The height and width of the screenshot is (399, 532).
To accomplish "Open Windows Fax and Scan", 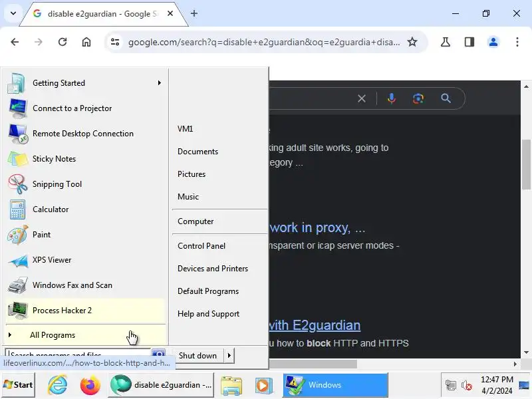I will tap(85, 285).
